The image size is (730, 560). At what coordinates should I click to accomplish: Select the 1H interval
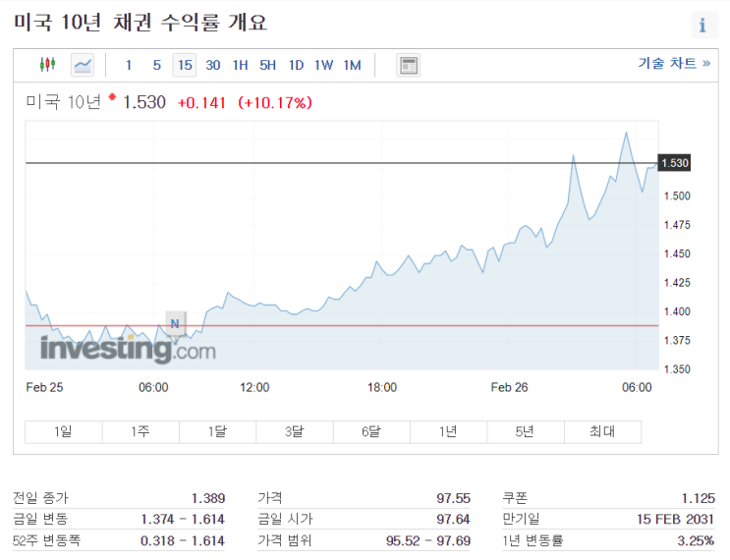[241, 65]
